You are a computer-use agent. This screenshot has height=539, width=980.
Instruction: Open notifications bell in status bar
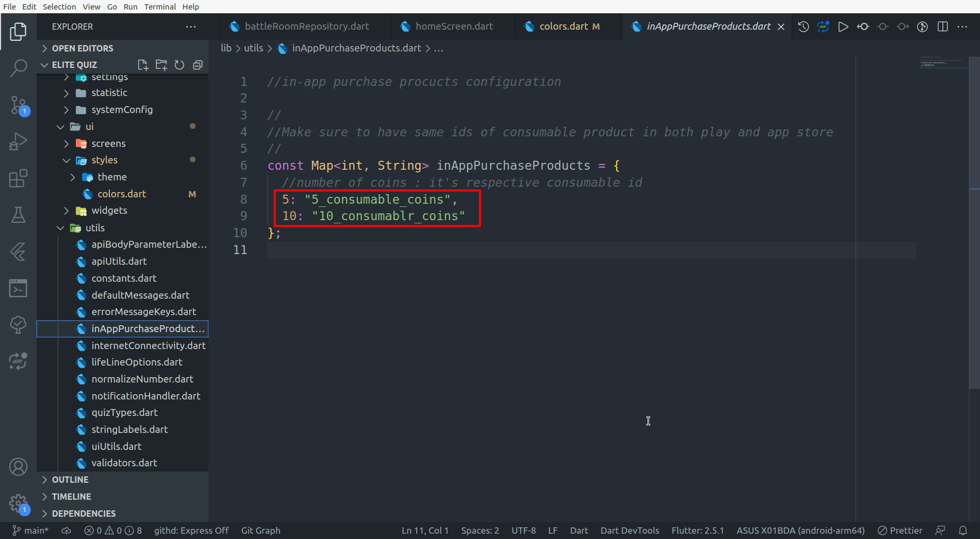(x=962, y=531)
